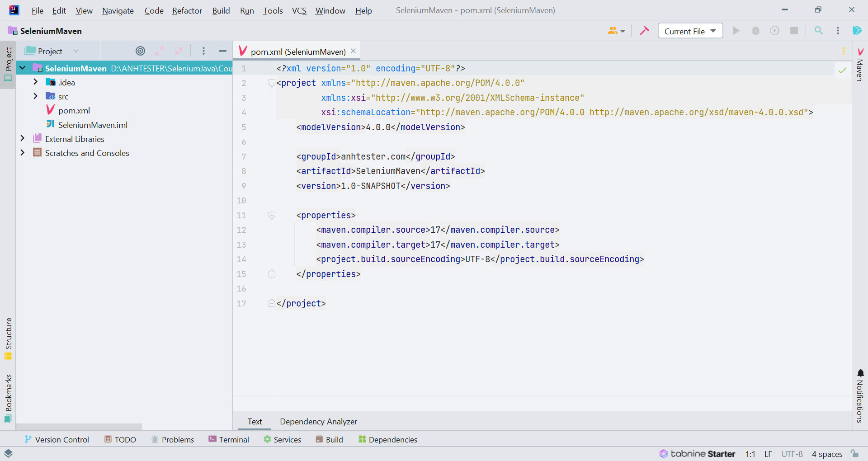Click the Debug bug icon
The height and width of the screenshot is (461, 868).
[755, 31]
